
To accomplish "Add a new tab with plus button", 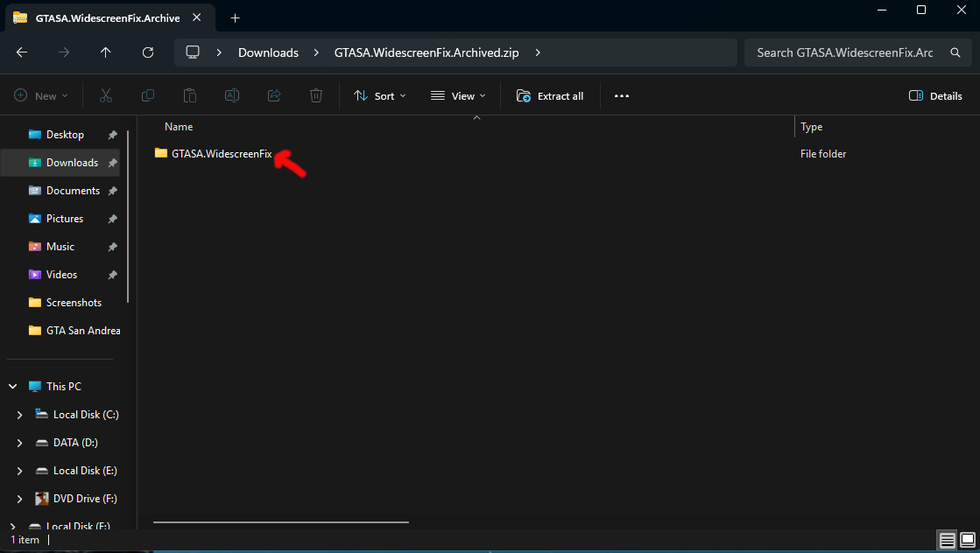I will [x=235, y=18].
